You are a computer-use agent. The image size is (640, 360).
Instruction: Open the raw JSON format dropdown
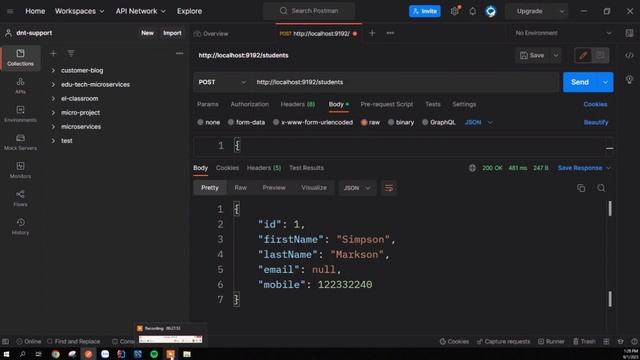(x=478, y=122)
